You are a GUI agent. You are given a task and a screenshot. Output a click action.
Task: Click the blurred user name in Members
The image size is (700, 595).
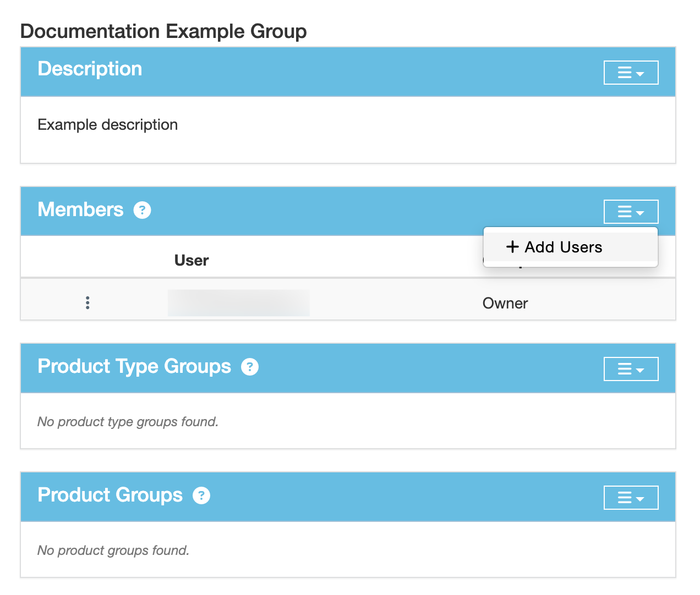[x=238, y=303]
